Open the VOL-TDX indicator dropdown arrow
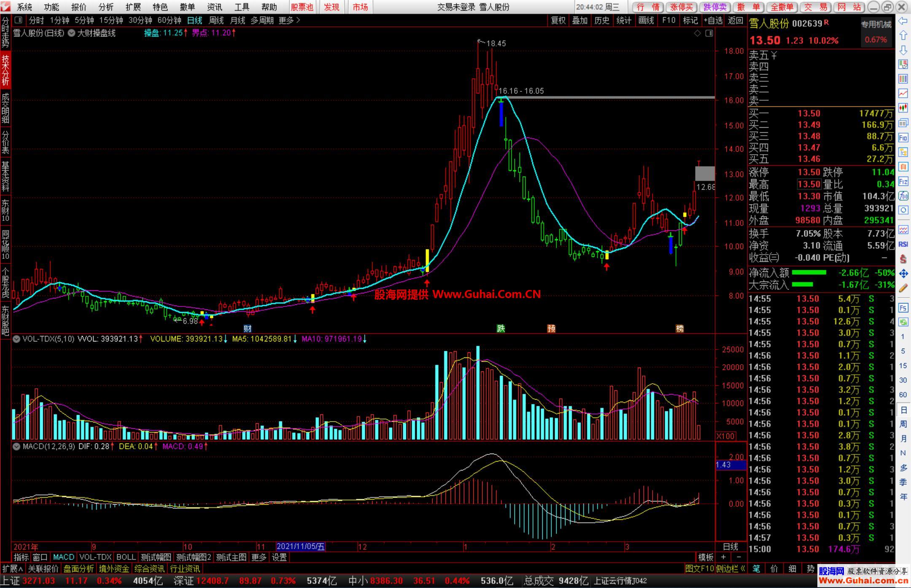Viewport: 911px width, 588px height. click(16, 339)
